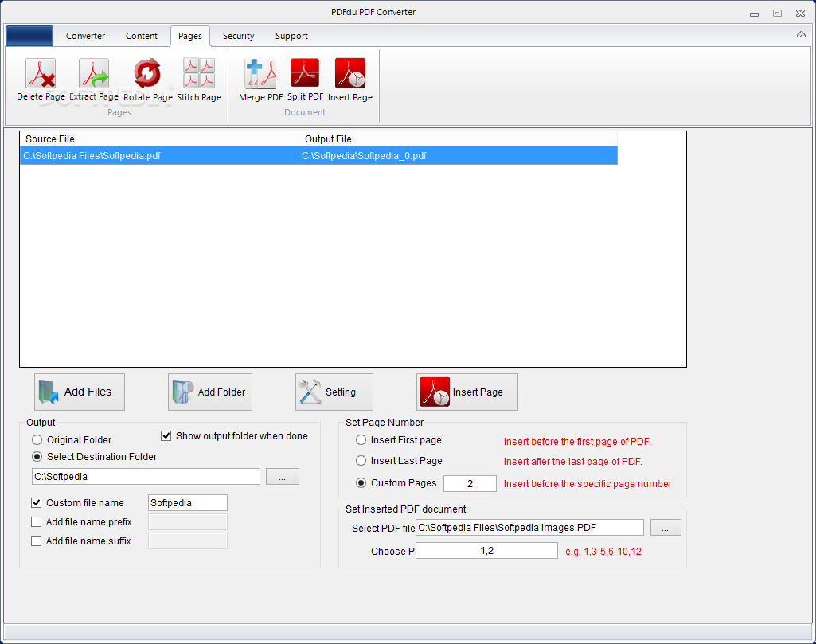816x644 pixels.
Task: Edit the custom file name field
Action: (188, 503)
